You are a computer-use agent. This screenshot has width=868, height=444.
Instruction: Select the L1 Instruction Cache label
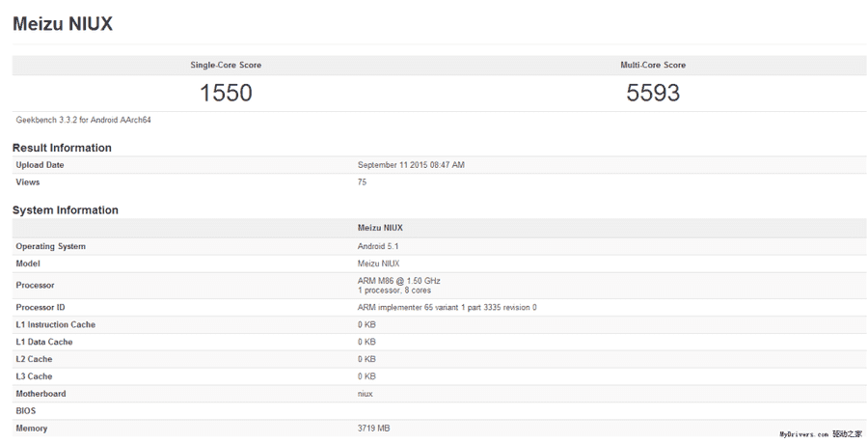56,324
